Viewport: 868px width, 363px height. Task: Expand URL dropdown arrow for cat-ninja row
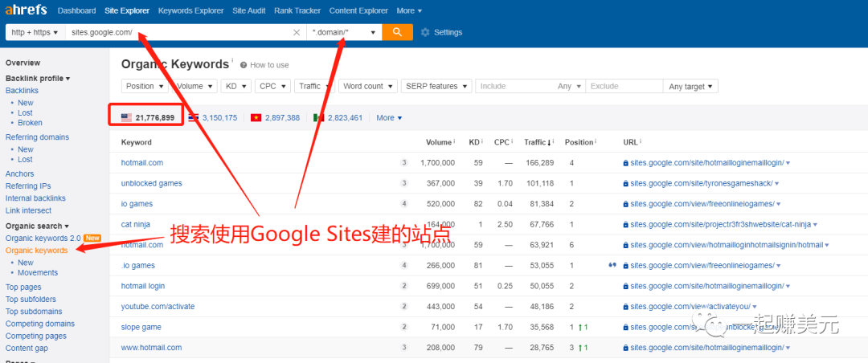pyautogui.click(x=816, y=225)
